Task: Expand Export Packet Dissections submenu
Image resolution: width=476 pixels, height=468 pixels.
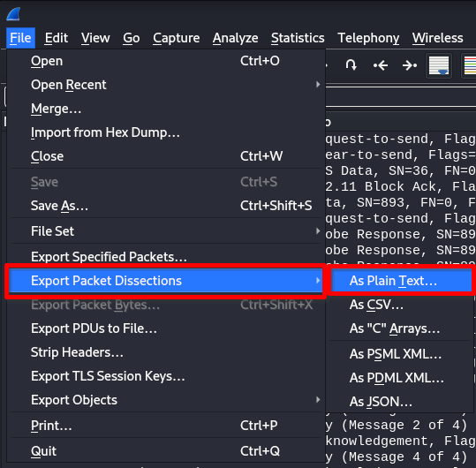Action: coord(166,281)
